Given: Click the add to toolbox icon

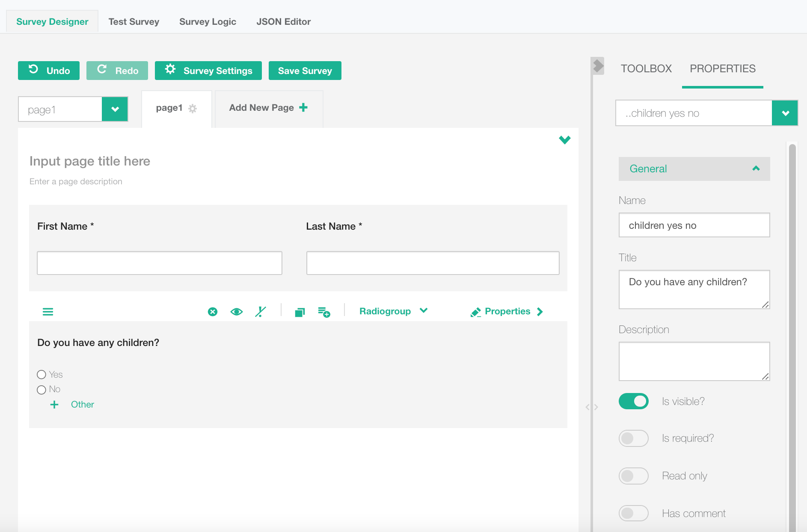Looking at the screenshot, I should (324, 312).
